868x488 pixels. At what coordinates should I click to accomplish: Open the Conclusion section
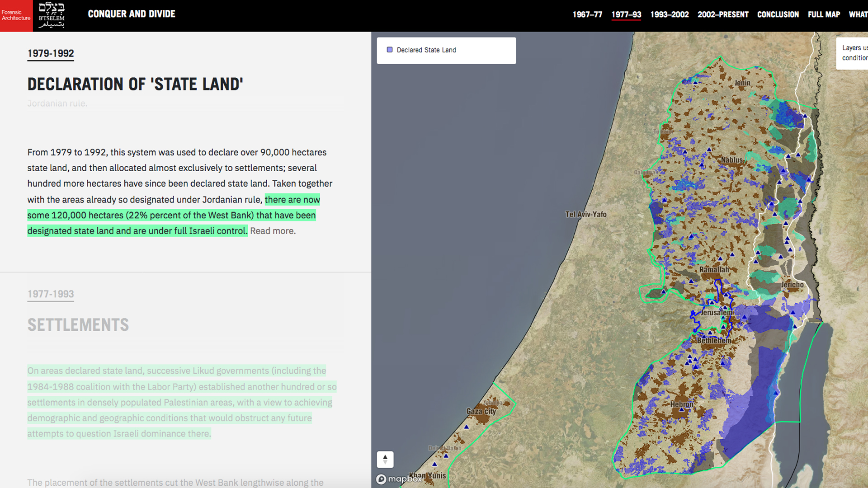[778, 14]
